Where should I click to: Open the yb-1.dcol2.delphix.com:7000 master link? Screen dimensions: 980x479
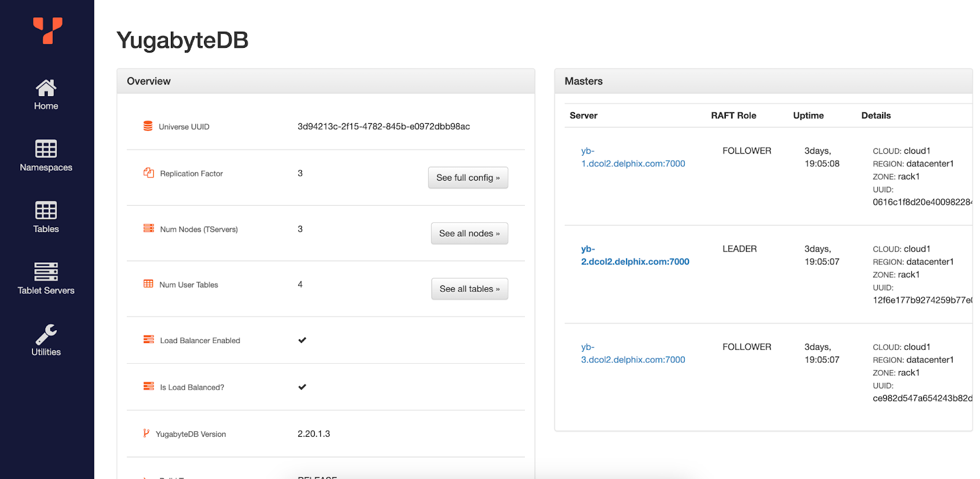(633, 164)
